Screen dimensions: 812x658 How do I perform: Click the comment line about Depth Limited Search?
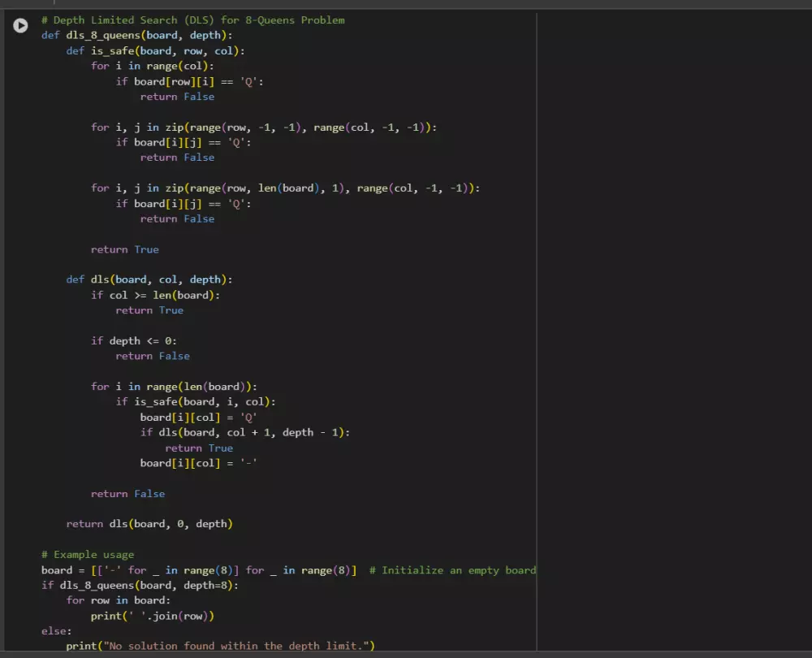pyautogui.click(x=192, y=20)
